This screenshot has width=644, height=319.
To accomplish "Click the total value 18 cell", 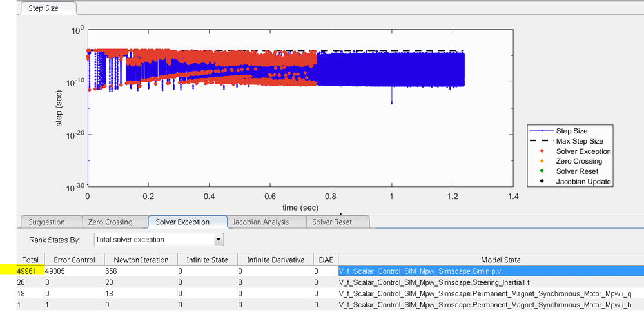I will [30, 294].
